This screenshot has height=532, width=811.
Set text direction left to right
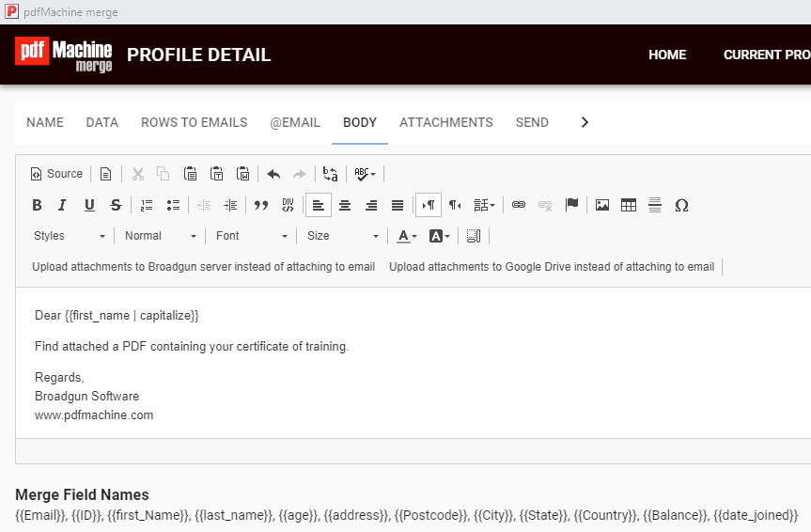pyautogui.click(x=429, y=205)
